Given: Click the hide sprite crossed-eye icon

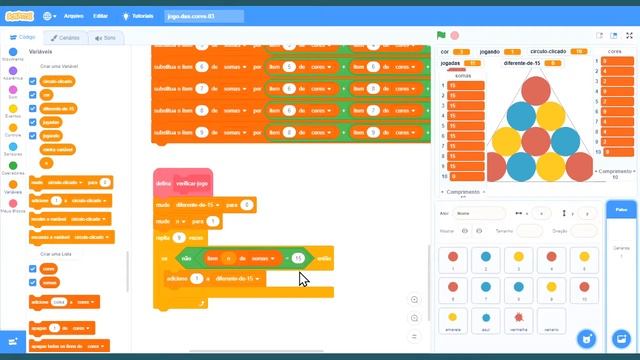Looking at the screenshot, I should pyautogui.click(x=479, y=231).
